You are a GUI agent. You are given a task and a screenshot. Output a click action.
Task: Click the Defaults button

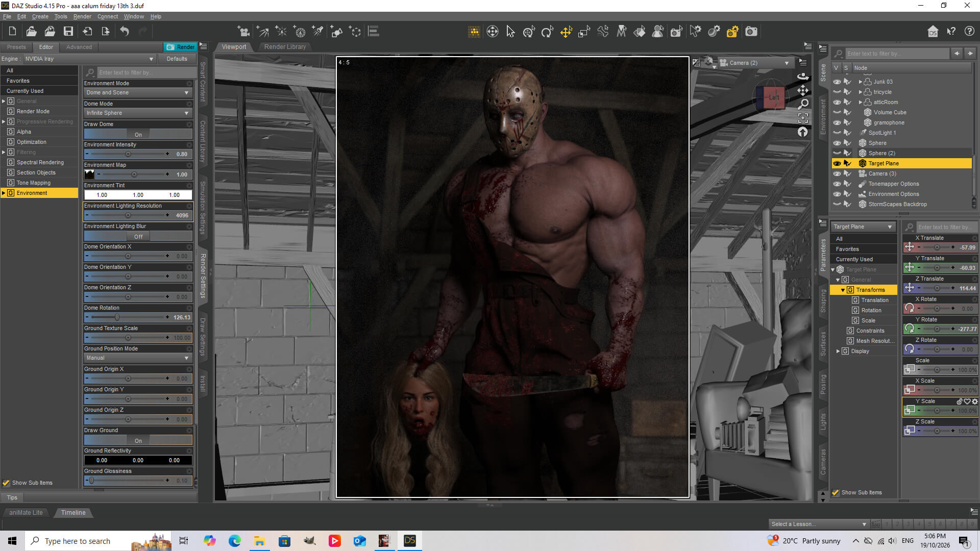[177, 59]
